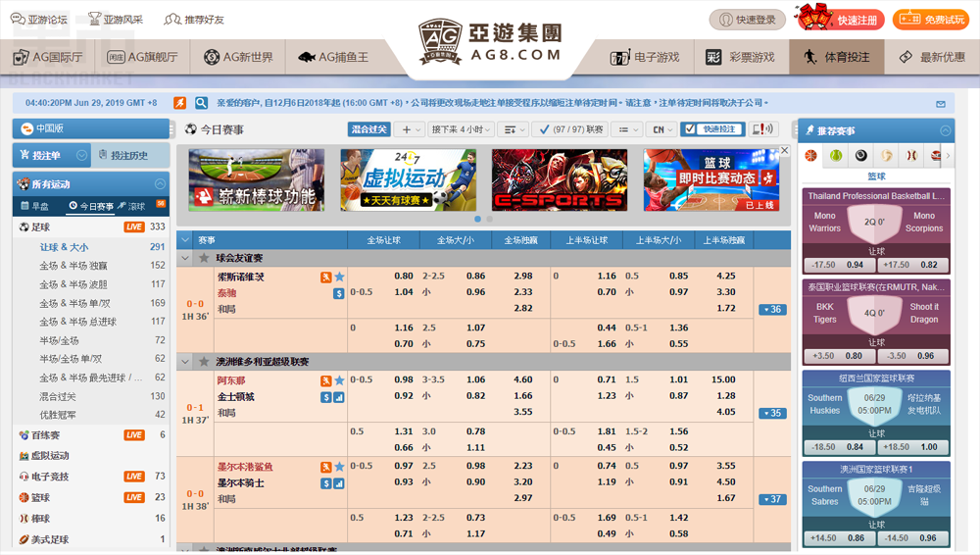Image resolution: width=980 pixels, height=555 pixels.
Task: Expand more bets with the 36 button
Action: (x=772, y=309)
